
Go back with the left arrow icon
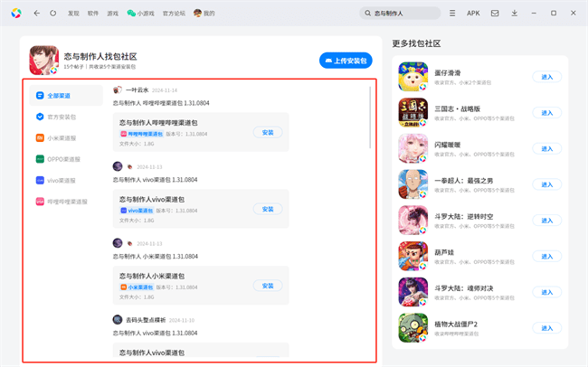point(36,14)
